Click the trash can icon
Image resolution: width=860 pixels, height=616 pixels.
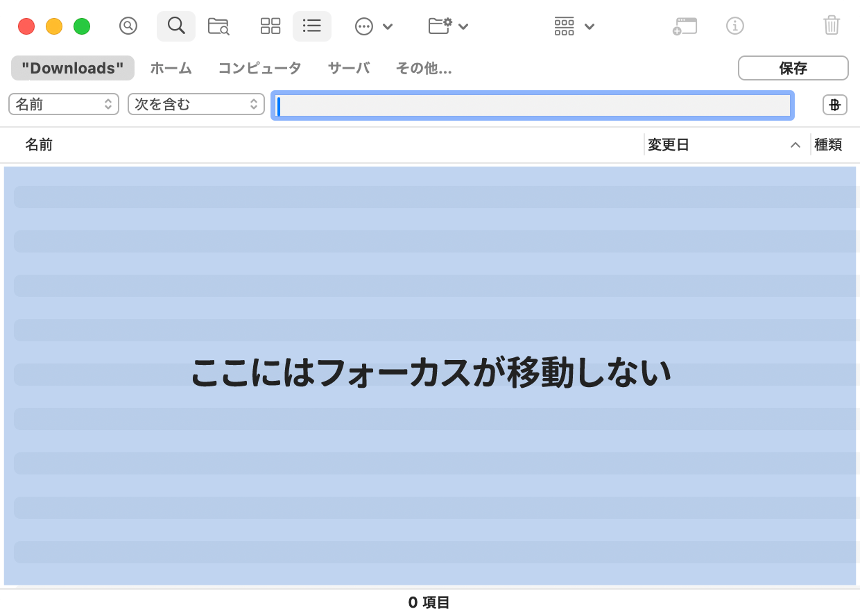[x=831, y=26]
